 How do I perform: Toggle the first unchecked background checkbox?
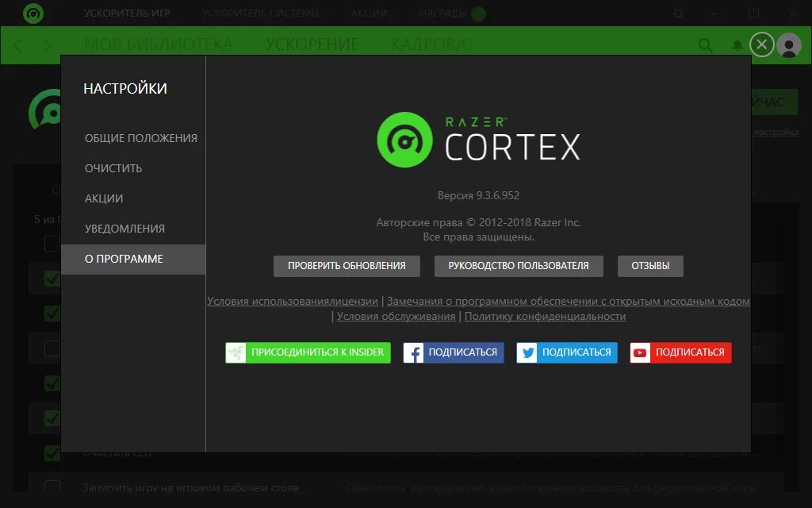[52, 244]
